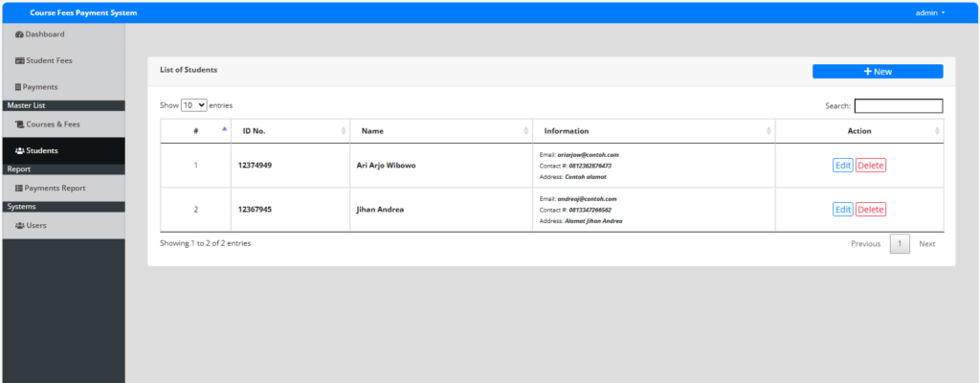This screenshot has height=383, width=980.
Task: Click the Payments Report list icon
Action: [x=19, y=189]
